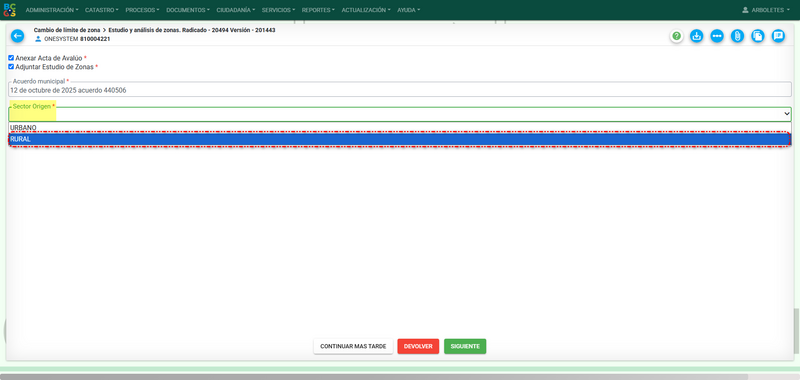
Task: Select URBANO option in Sector Origen
Action: tap(399, 128)
